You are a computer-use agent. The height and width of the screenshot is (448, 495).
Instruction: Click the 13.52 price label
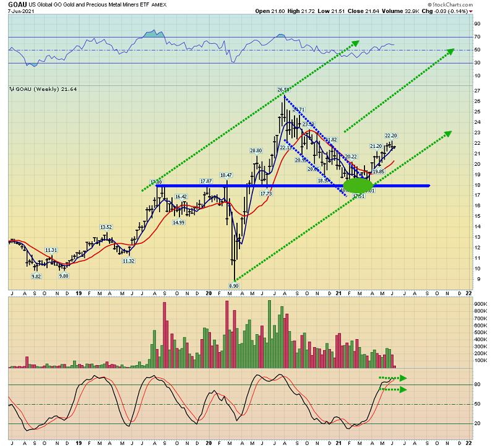(x=106, y=227)
